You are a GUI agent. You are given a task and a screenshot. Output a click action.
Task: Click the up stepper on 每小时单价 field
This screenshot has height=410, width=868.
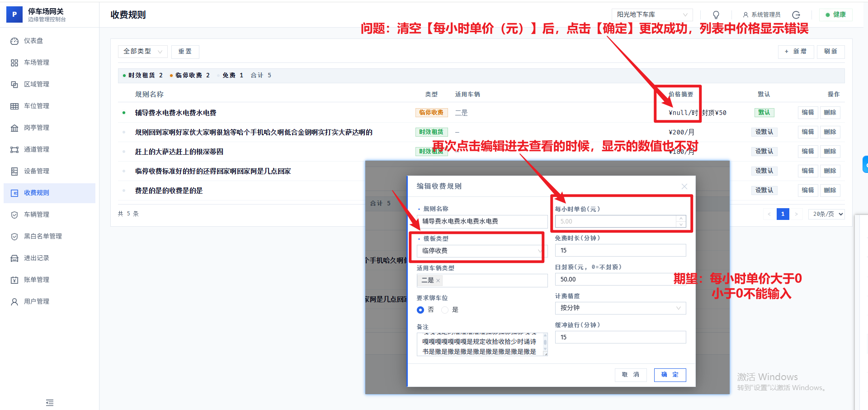tap(680, 219)
